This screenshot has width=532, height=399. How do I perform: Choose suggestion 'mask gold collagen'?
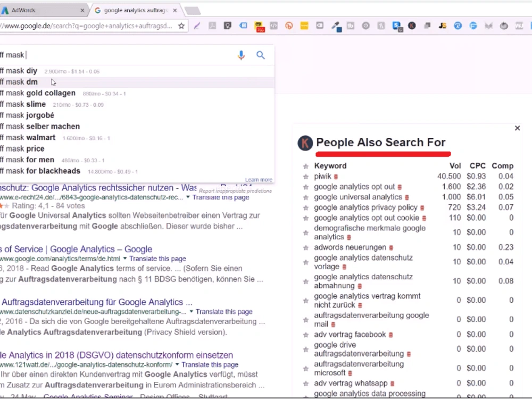[137, 93]
